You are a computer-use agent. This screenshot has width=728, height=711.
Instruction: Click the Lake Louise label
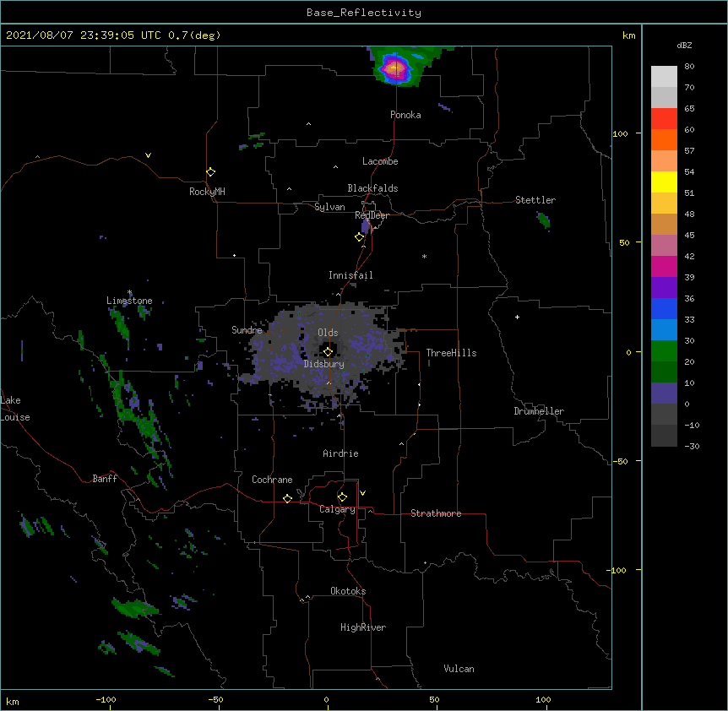click(x=15, y=409)
